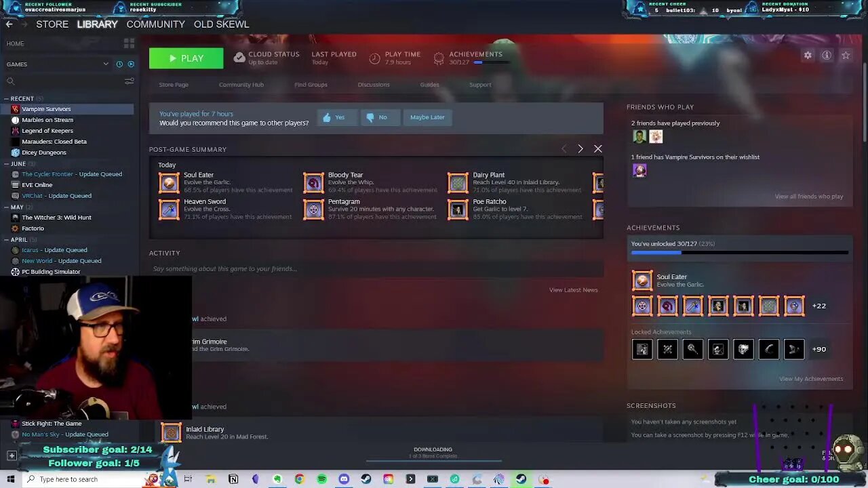The image size is (868, 488).
Task: Open the Poe Ratcho achievement icon
Action: point(458,209)
